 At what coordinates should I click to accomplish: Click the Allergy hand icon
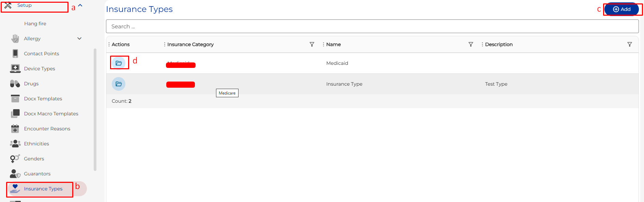(x=15, y=39)
